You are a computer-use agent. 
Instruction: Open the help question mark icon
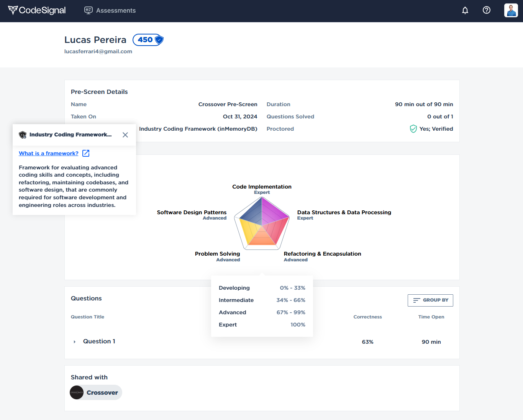pos(486,10)
